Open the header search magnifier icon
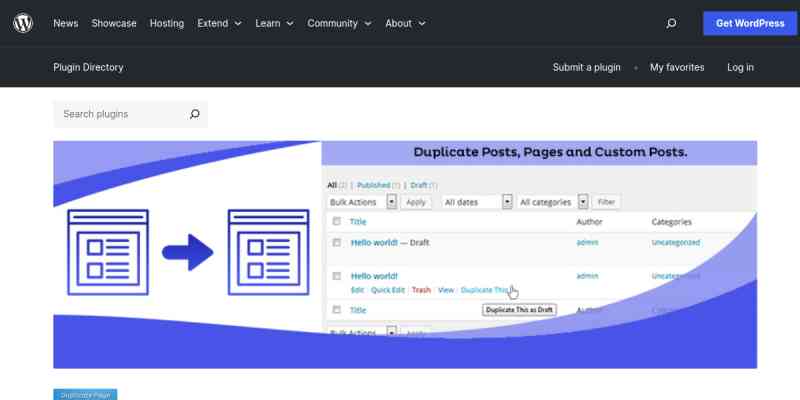 671,23
